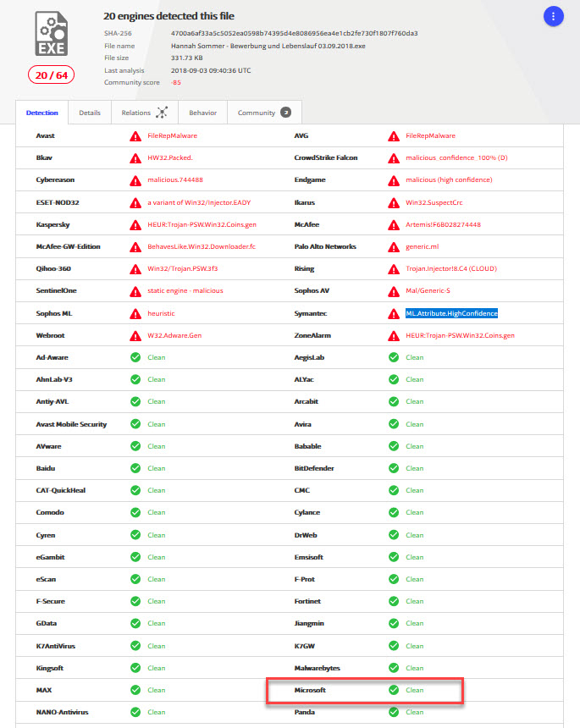Click the ZoneAlarm HEUR:Trojan-PSW result
580x728 pixels.
pos(461,335)
